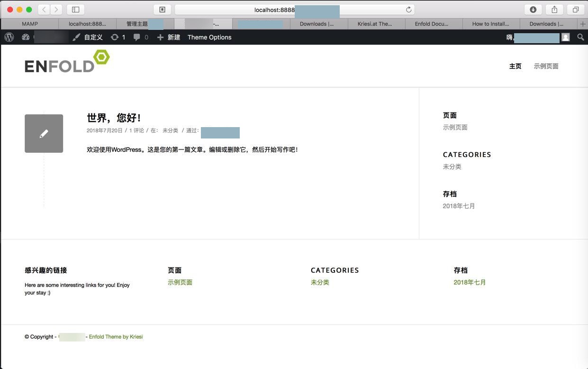Open 未分类 under sidebar CATEGORIES
Viewport: 588px width, 369px height.
(452, 166)
